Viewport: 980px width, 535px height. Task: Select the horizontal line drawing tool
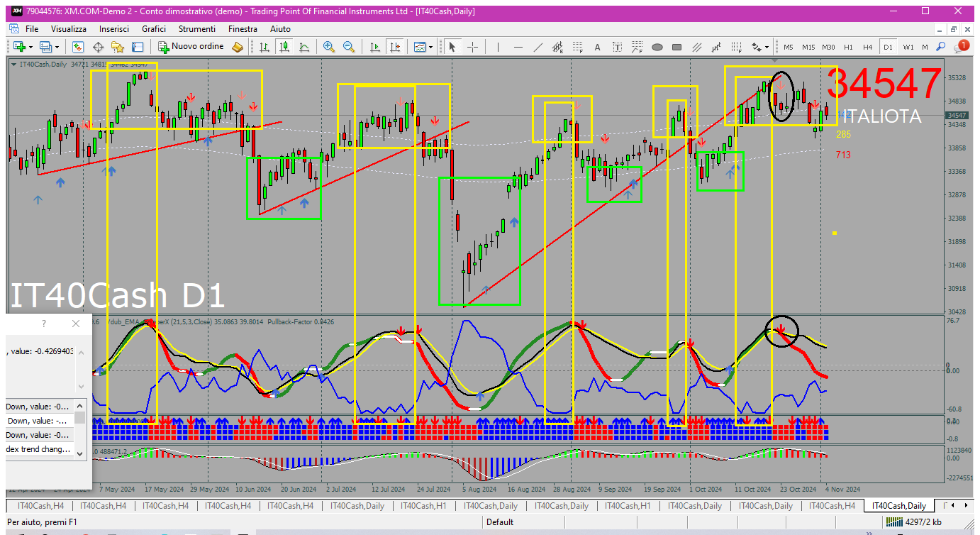click(518, 47)
